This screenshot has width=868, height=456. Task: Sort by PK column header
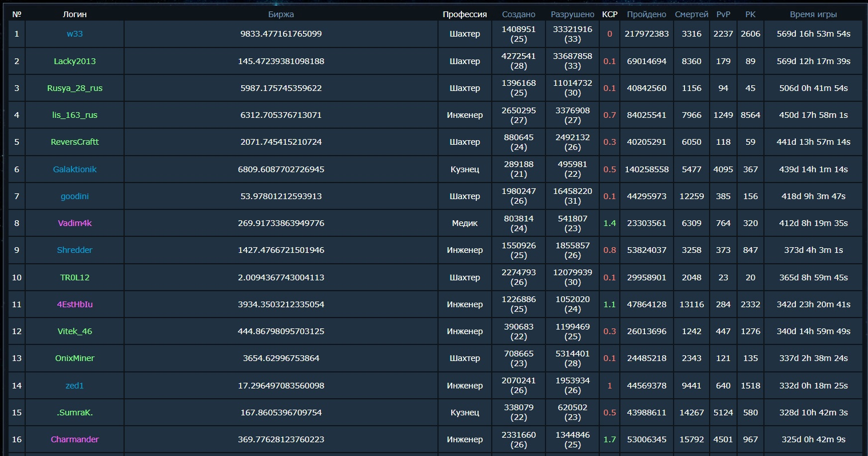coord(750,14)
